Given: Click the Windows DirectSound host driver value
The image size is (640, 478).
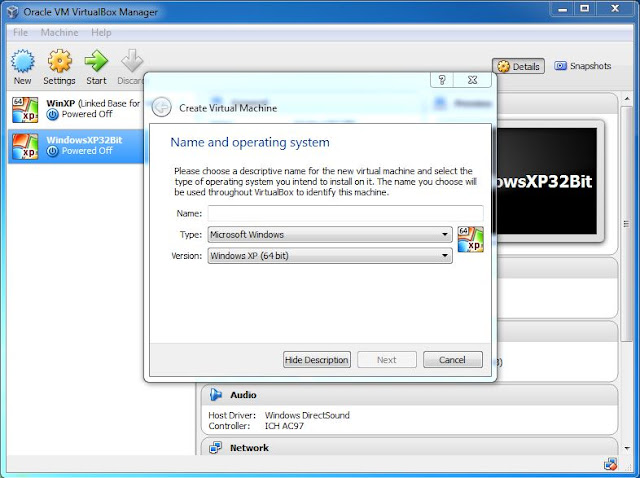Looking at the screenshot, I should click(x=307, y=415).
